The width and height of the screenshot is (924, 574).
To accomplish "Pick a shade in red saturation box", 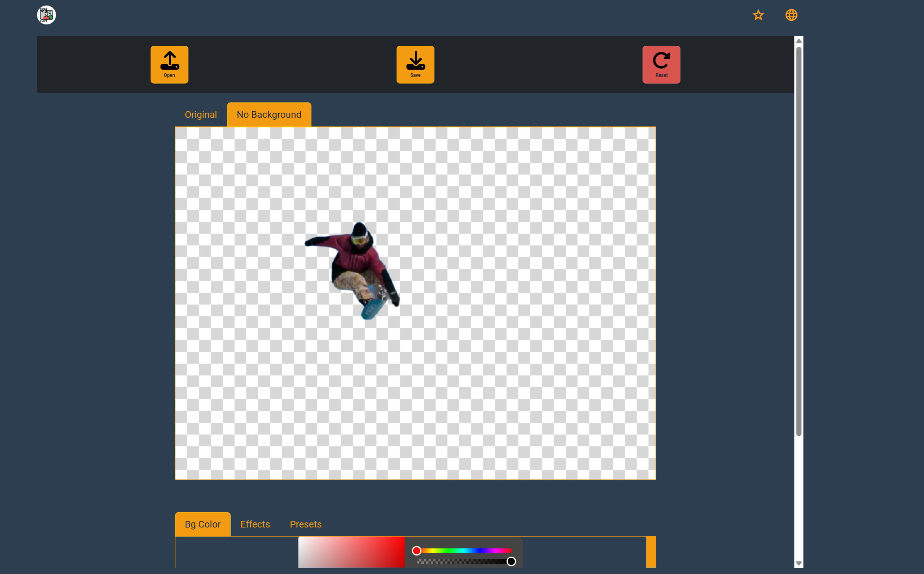I will coord(351,552).
